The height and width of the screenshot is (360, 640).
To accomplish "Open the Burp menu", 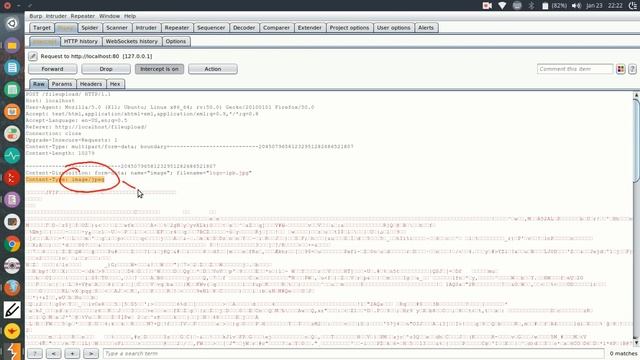I will click(x=36, y=16).
